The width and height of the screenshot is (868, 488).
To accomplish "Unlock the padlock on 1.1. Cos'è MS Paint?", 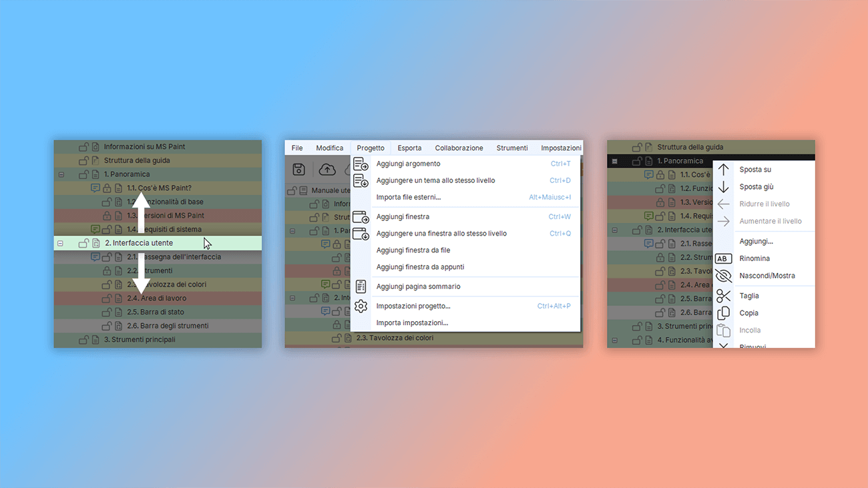I will pyautogui.click(x=107, y=188).
